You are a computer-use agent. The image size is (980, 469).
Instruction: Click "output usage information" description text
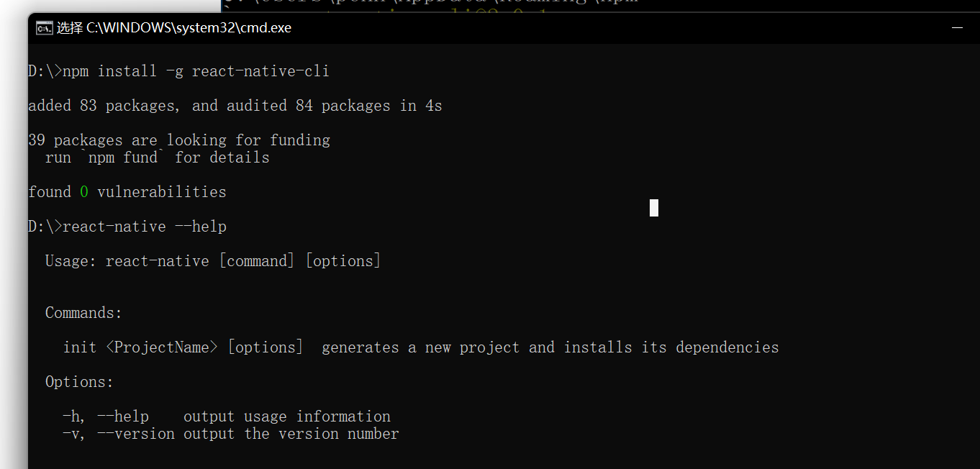286,416
